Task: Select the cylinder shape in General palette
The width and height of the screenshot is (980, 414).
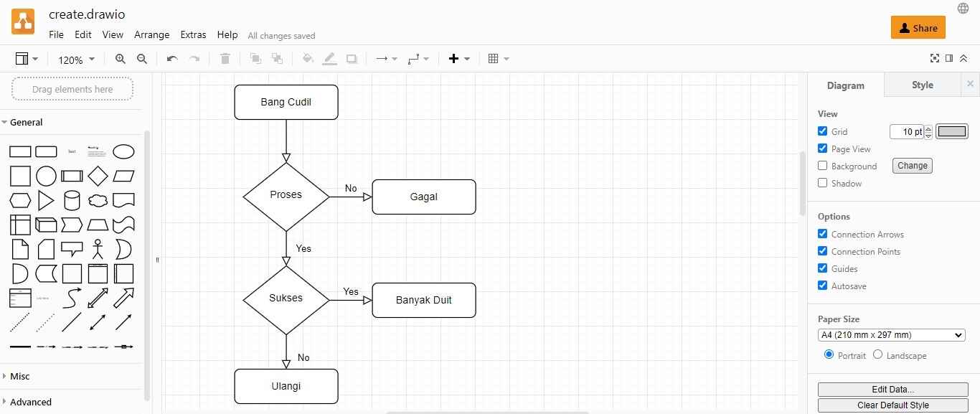Action: coord(72,200)
